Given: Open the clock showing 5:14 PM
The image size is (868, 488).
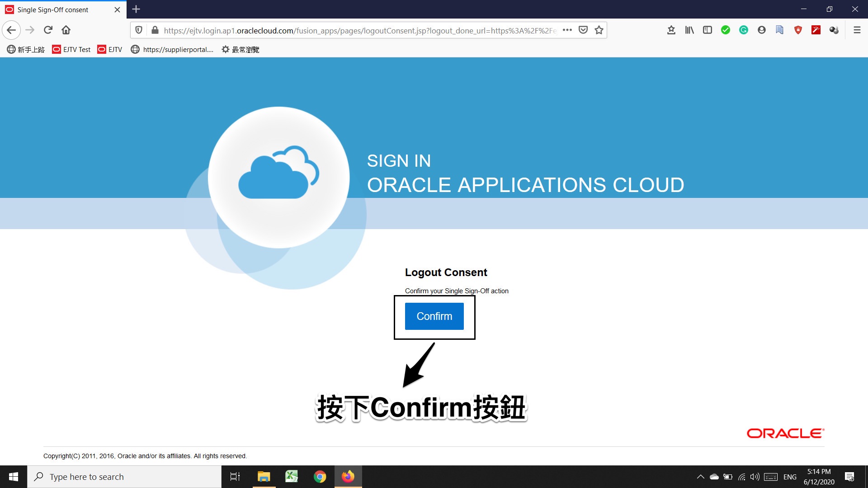Looking at the screenshot, I should tap(819, 477).
